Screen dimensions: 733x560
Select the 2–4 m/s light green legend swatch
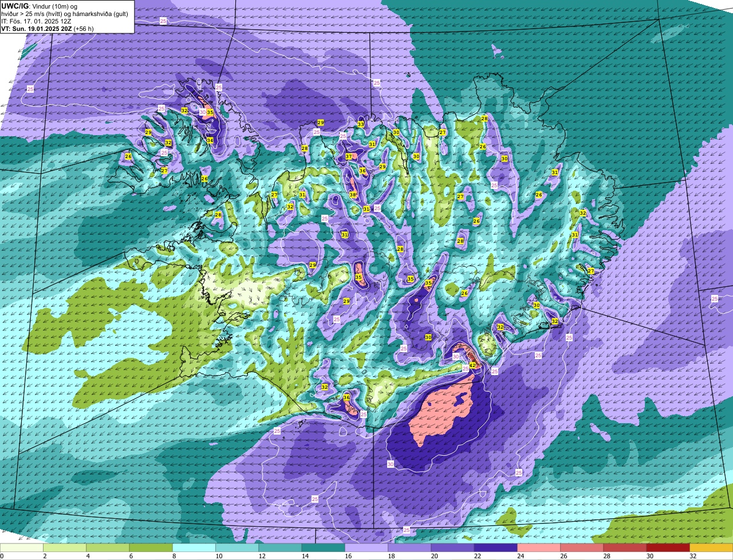(x=65, y=547)
